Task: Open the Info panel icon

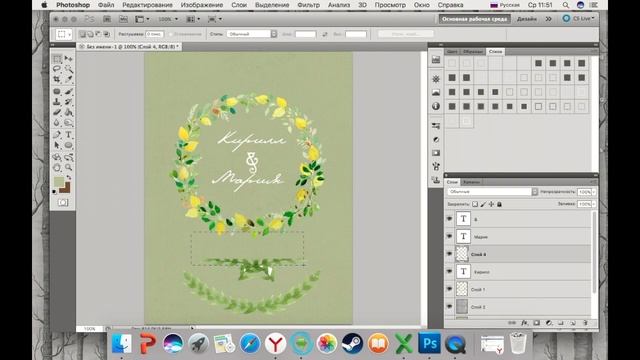Action: tap(436, 106)
